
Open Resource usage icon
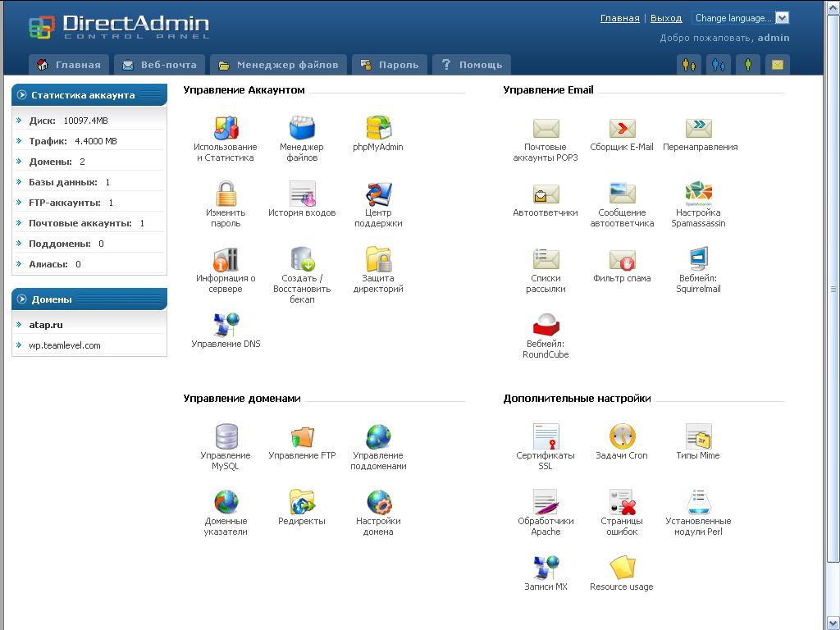(622, 568)
